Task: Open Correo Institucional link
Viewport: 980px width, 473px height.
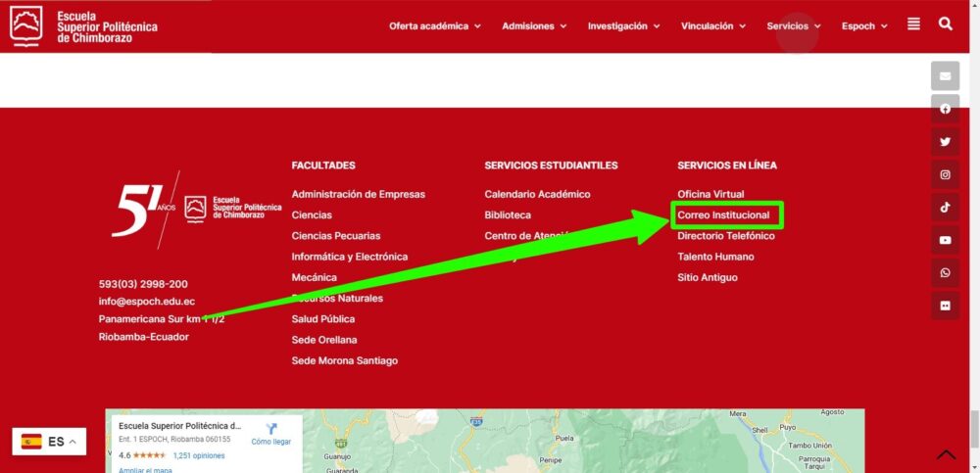Action: pyautogui.click(x=724, y=214)
